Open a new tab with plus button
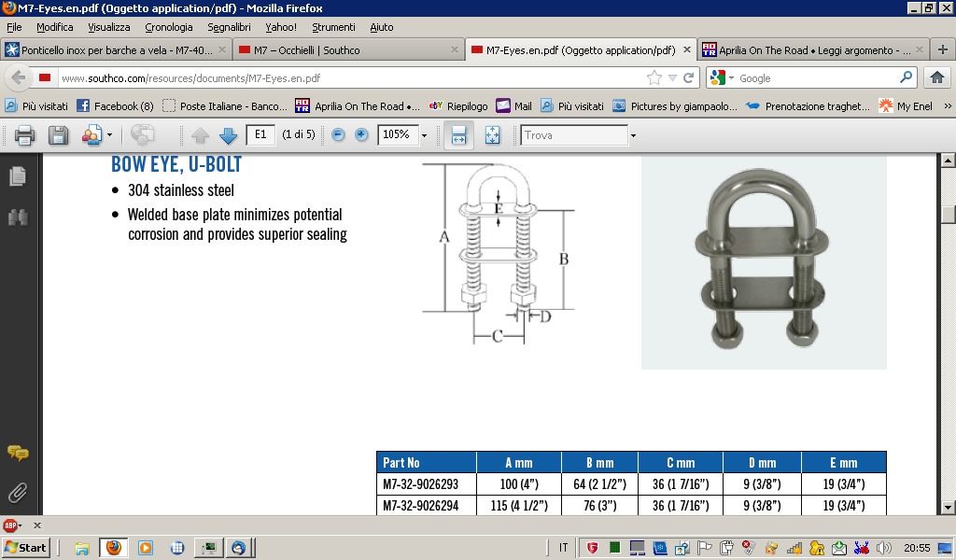 (x=943, y=50)
